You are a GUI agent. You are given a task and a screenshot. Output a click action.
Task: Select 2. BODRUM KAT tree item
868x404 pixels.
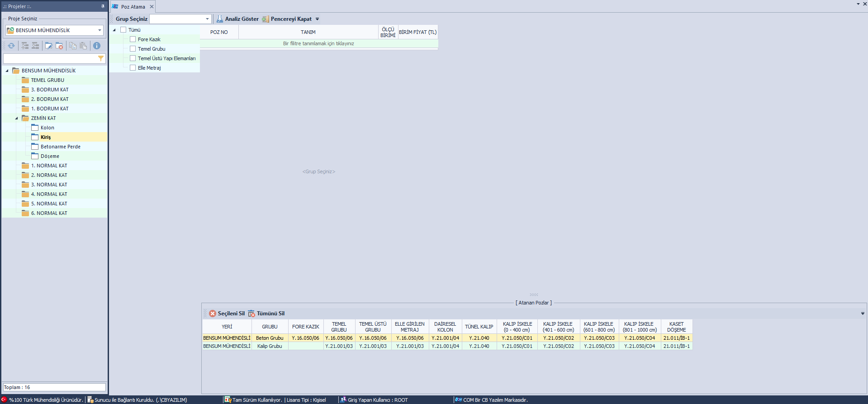click(50, 99)
